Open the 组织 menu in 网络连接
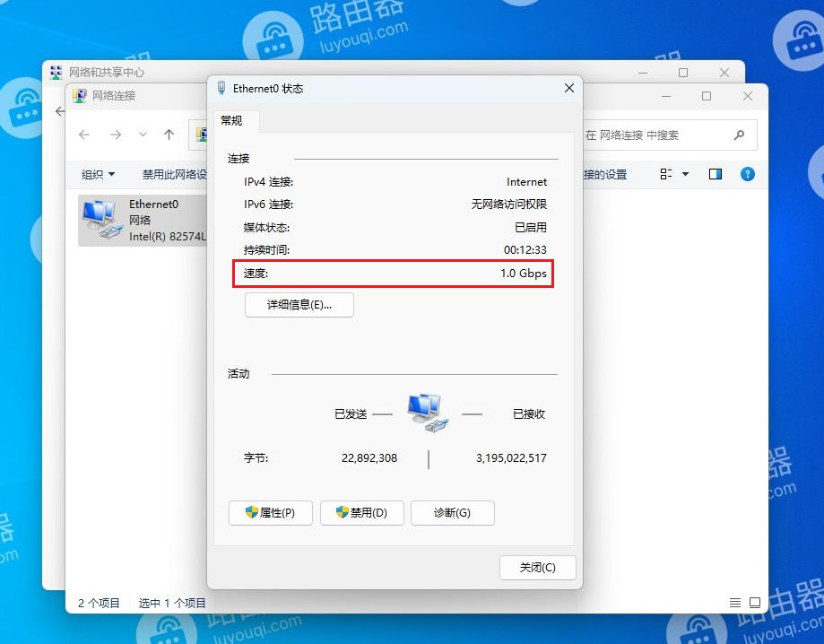 coord(98,175)
